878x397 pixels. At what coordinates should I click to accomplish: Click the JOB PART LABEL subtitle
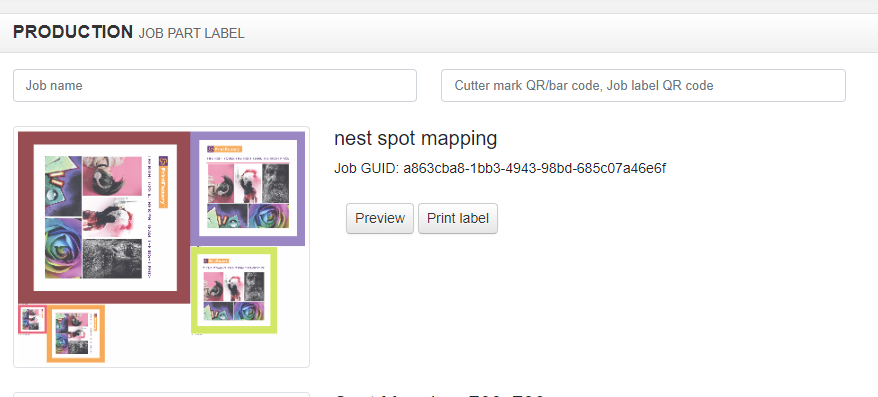(x=192, y=34)
